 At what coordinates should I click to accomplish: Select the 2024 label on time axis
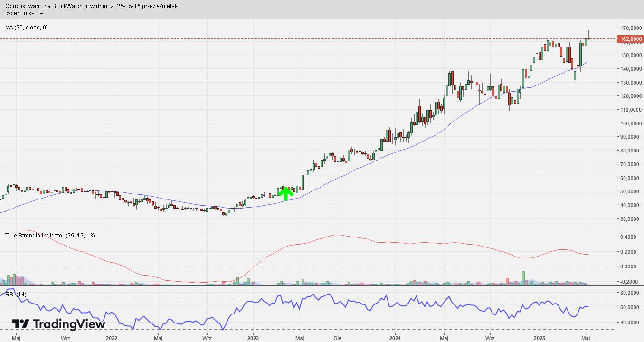point(396,338)
